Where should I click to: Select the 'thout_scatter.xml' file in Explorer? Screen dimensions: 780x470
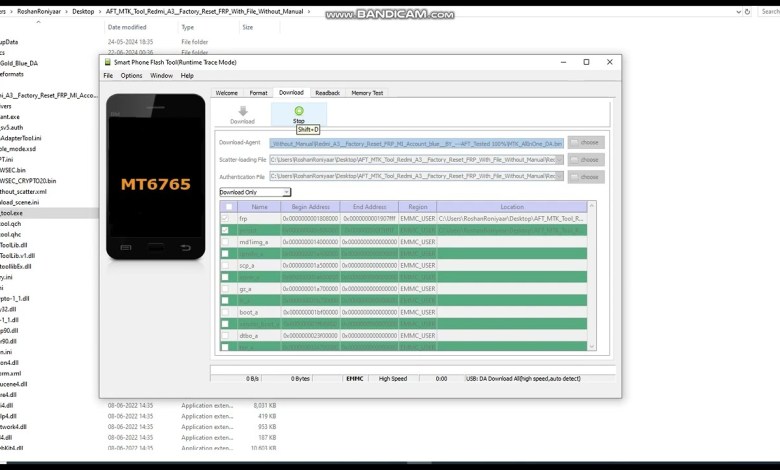pos(23,191)
